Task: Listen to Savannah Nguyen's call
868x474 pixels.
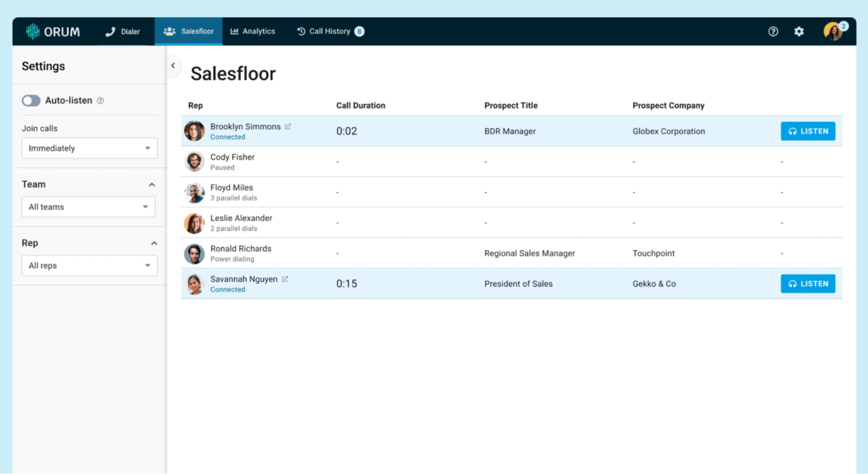Action: [x=808, y=284]
